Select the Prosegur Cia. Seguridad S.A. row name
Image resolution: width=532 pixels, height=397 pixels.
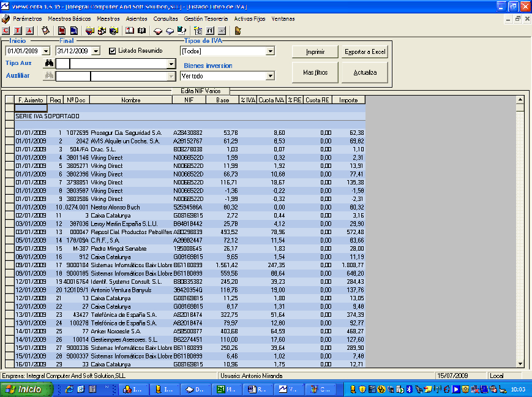pyautogui.click(x=126, y=133)
